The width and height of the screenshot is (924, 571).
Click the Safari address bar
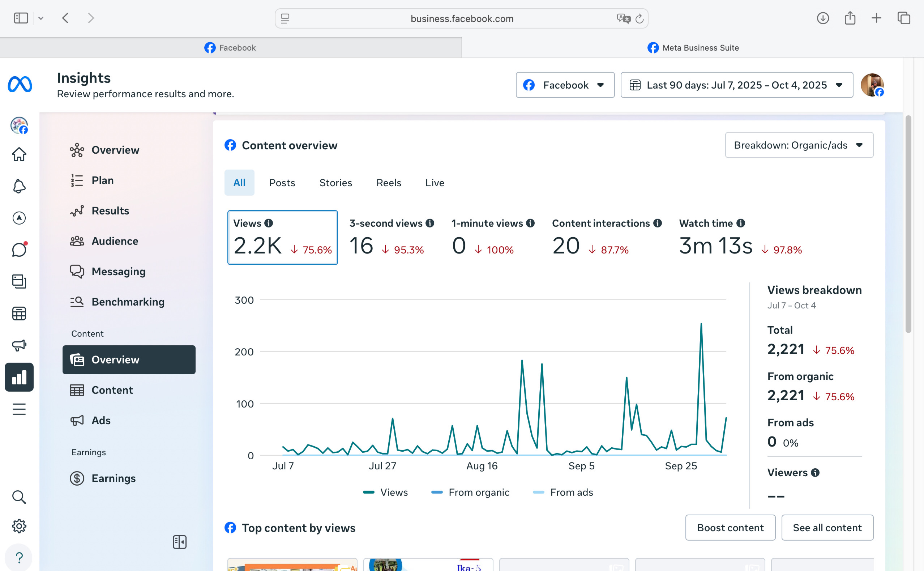coord(461,18)
